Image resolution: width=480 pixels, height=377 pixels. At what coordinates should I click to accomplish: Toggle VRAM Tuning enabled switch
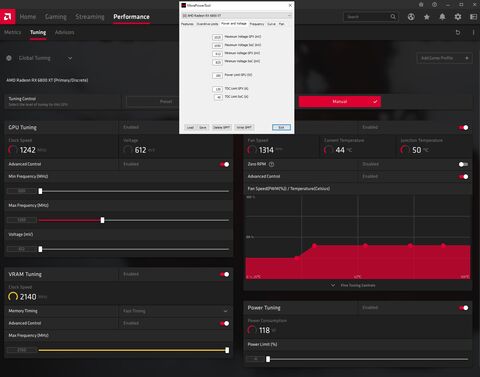click(224, 274)
